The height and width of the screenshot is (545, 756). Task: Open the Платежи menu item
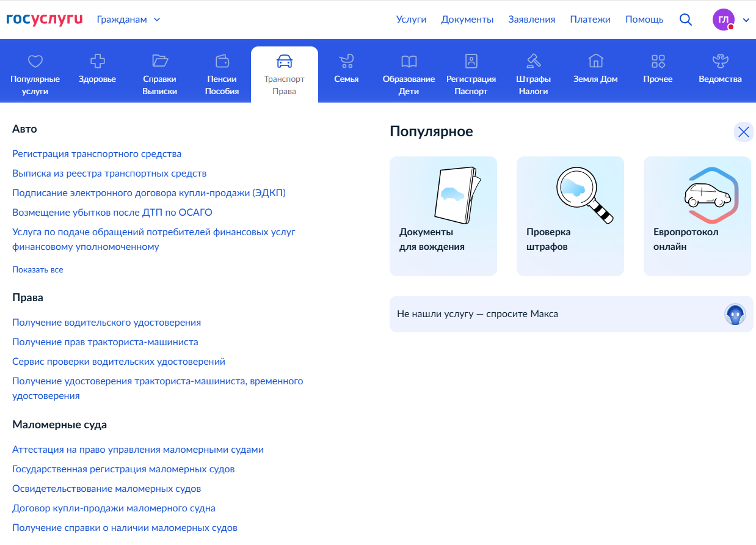(x=590, y=20)
